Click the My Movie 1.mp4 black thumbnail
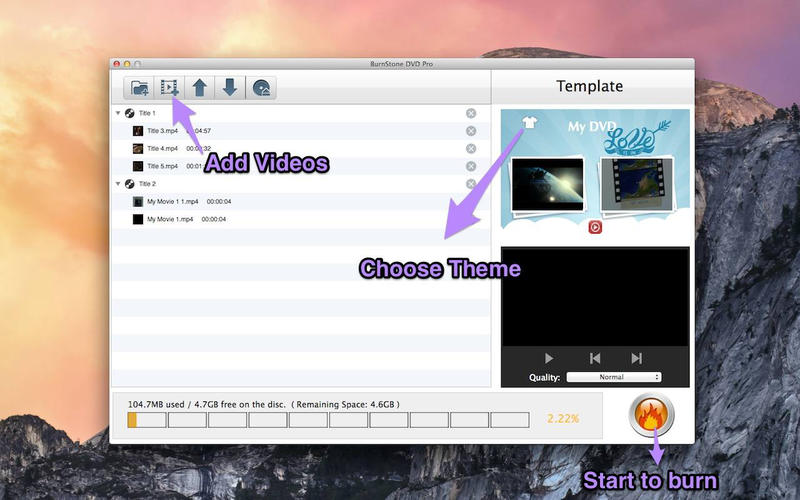 point(138,219)
